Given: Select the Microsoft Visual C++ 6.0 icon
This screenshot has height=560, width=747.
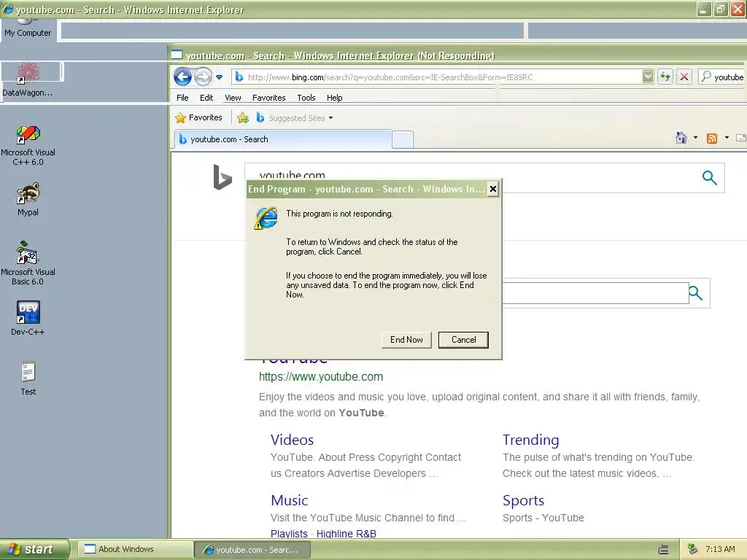Looking at the screenshot, I should click(28, 145).
